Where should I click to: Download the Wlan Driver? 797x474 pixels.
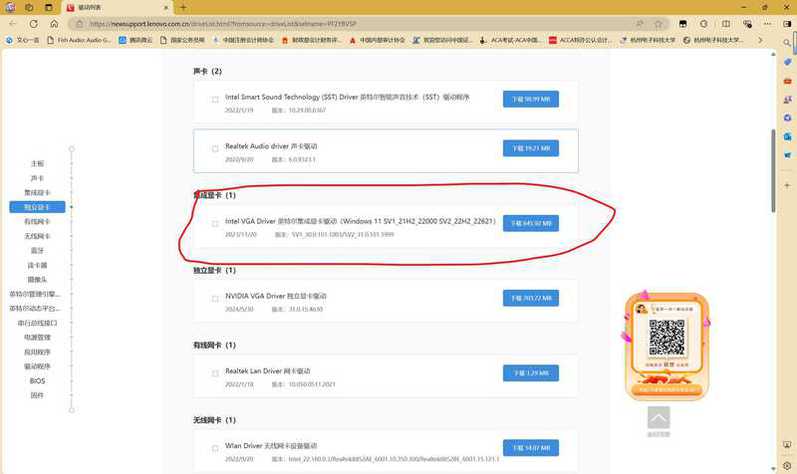tap(531, 448)
